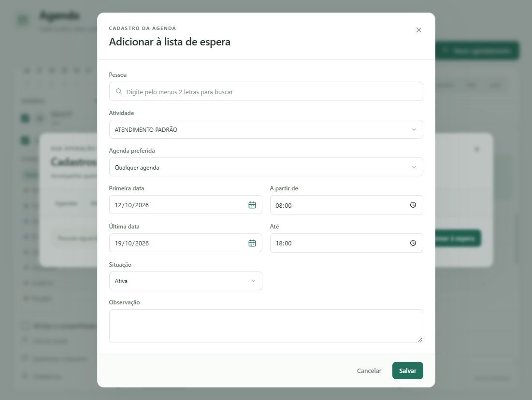
Task: Focus the Pessoa search input
Action: point(266,91)
